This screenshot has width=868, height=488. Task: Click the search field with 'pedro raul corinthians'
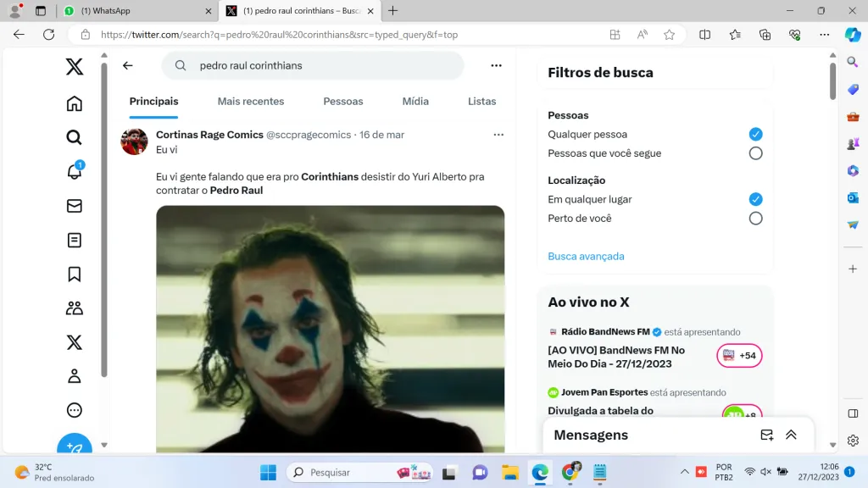[322, 65]
